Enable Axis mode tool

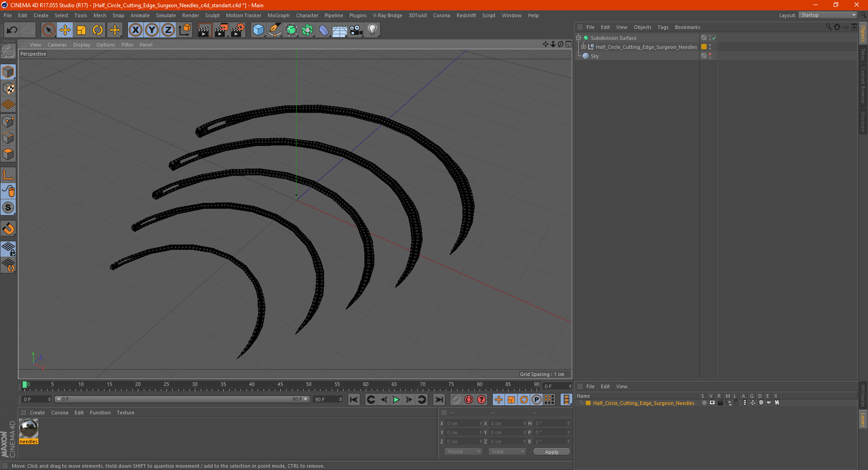tap(8, 174)
